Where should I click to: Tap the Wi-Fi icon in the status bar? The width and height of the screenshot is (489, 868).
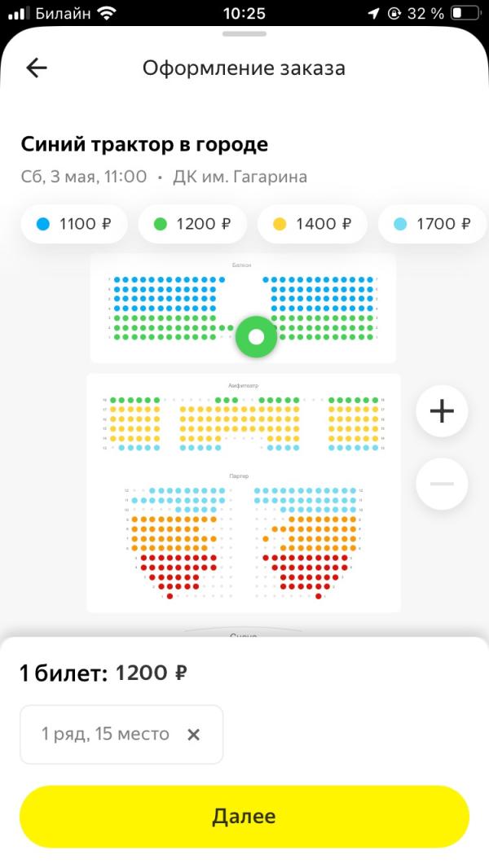pos(105,13)
